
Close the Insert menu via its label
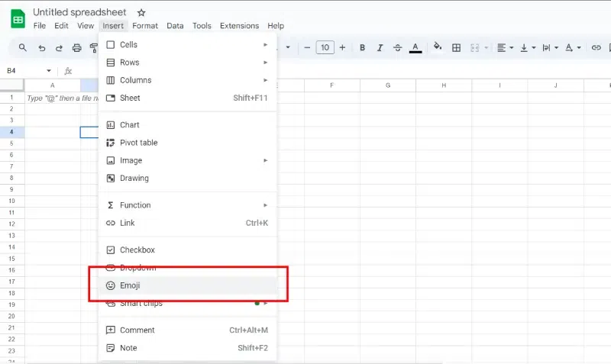(113, 26)
